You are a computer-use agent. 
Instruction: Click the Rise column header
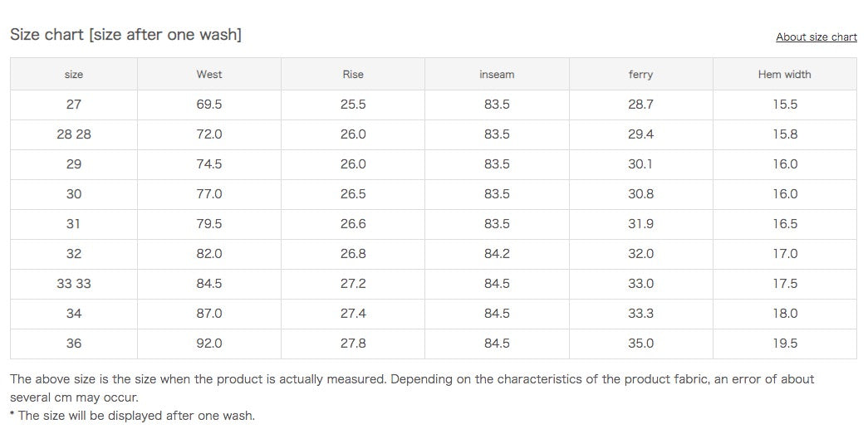(353, 75)
